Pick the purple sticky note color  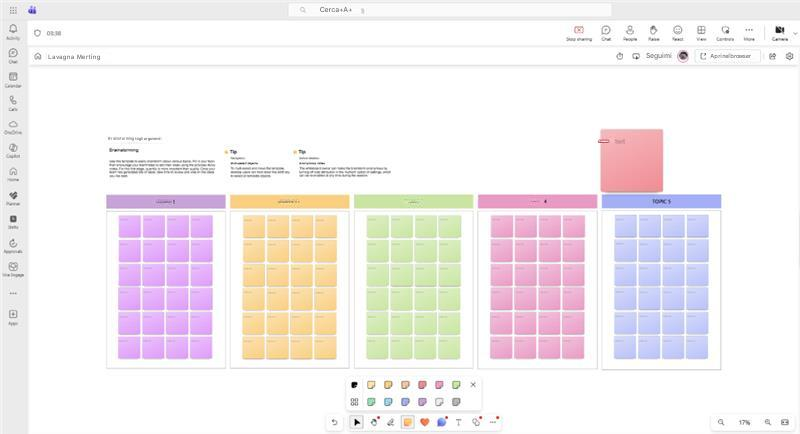click(x=422, y=402)
